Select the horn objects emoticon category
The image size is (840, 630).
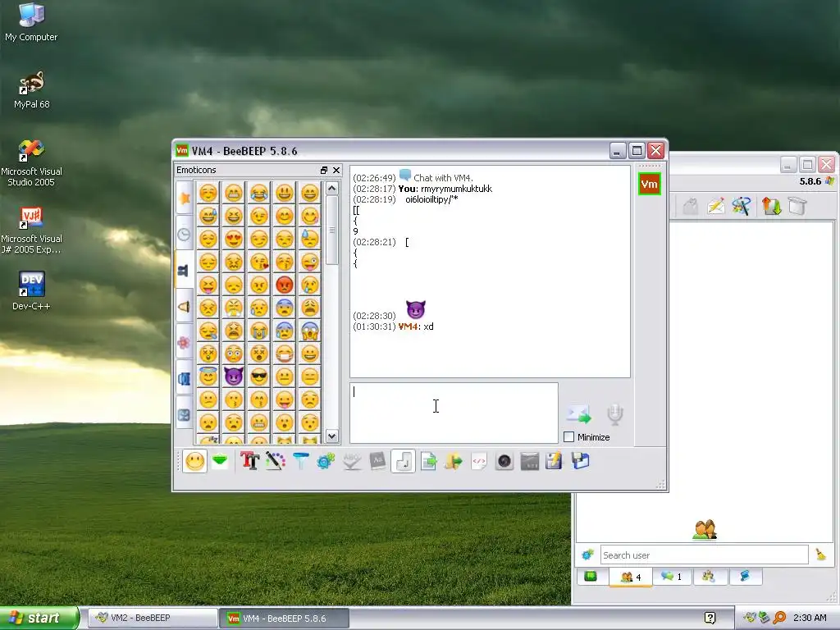coord(185,307)
